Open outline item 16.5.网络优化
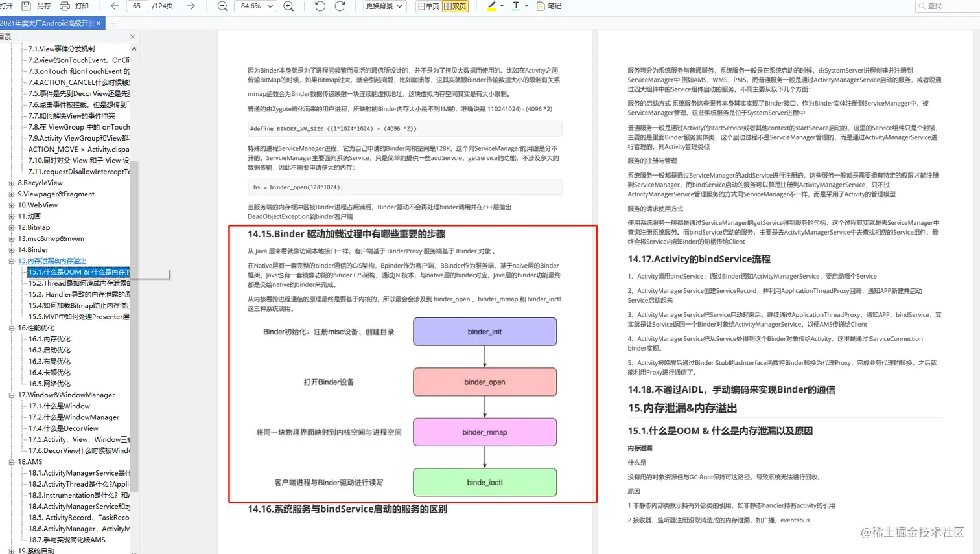Screen dimensions: 980x554 click(49, 384)
